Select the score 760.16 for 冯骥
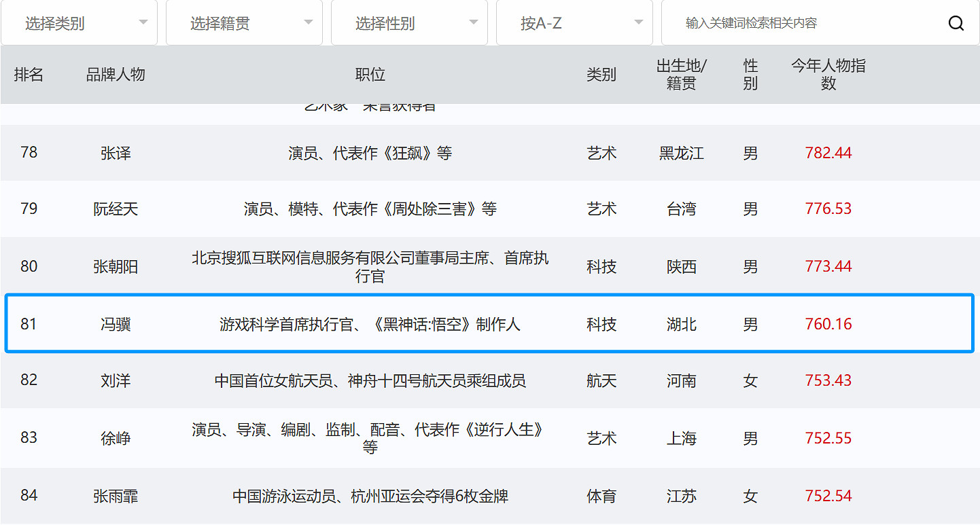Viewport: 980px width, 525px height. (828, 324)
